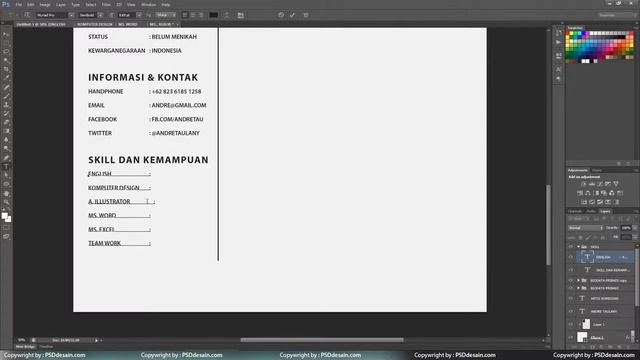Hide the SKILL group layer
The image size is (640, 360).
[571, 247]
